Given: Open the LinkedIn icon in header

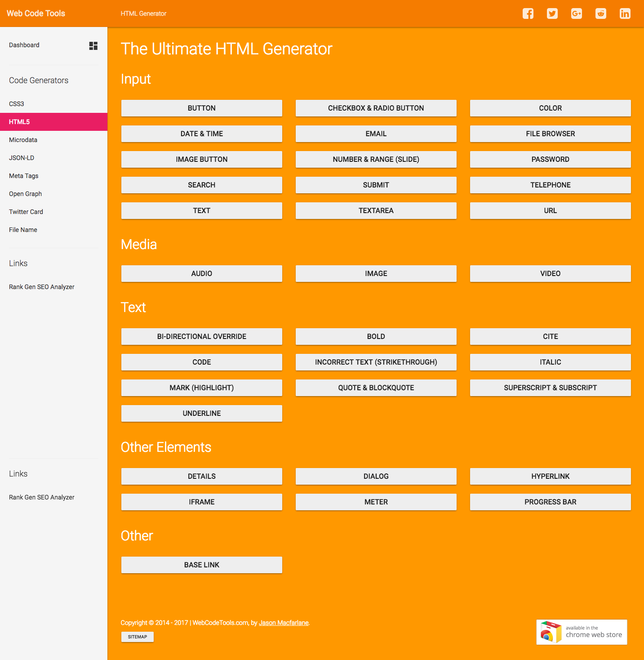Looking at the screenshot, I should coord(625,13).
